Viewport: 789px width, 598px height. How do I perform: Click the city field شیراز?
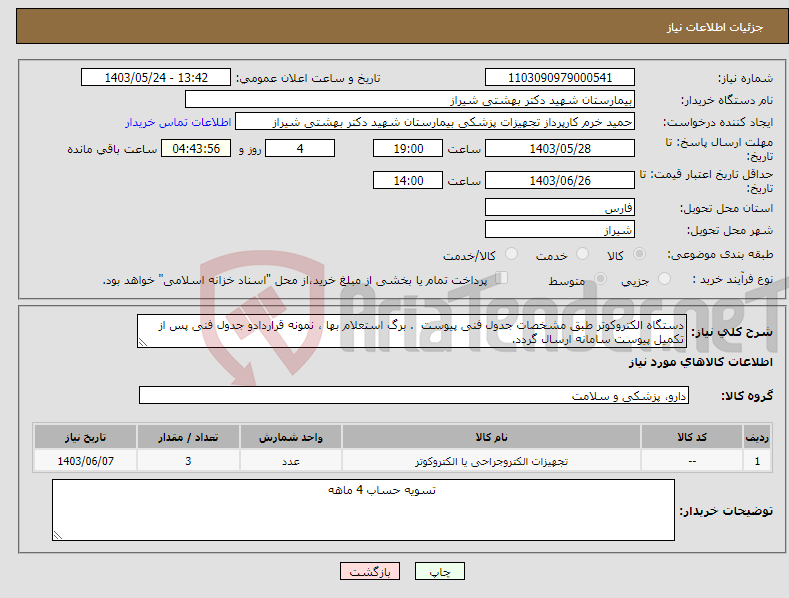coord(560,230)
